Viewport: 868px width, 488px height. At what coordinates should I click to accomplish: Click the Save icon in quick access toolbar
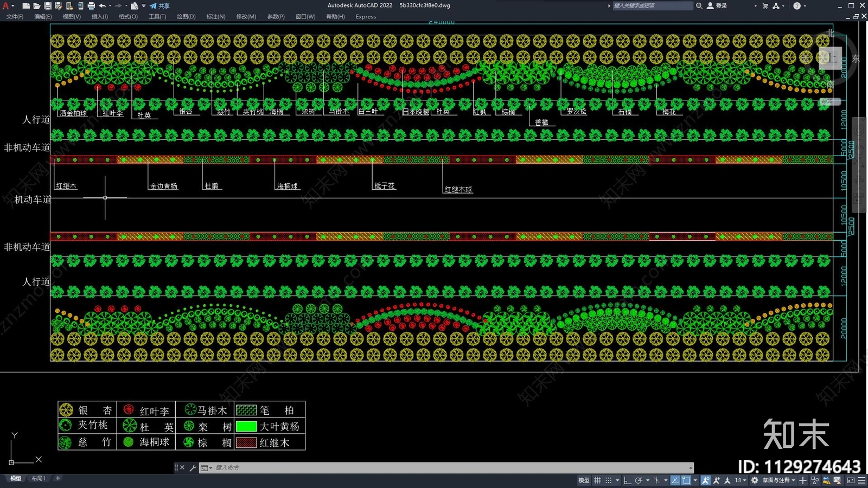[x=48, y=6]
